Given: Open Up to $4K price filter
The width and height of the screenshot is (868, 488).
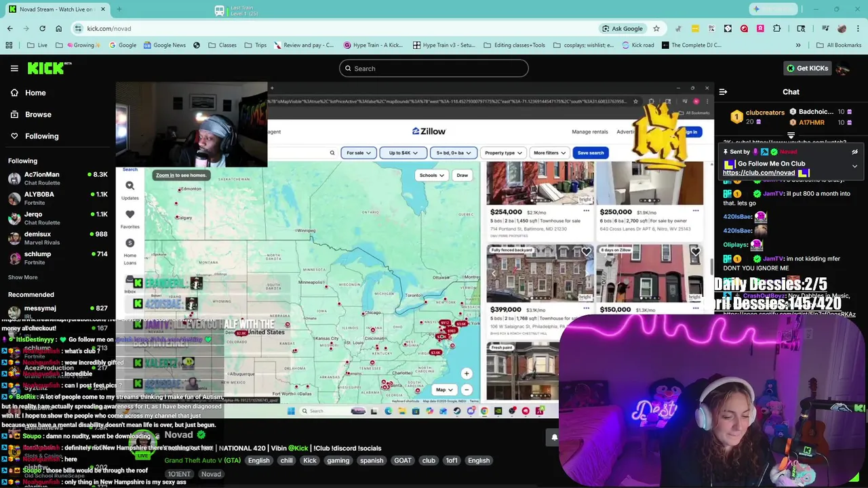Looking at the screenshot, I should [x=403, y=152].
